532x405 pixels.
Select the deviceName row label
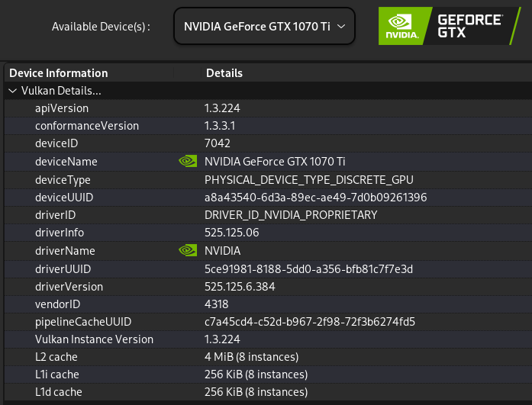click(66, 162)
